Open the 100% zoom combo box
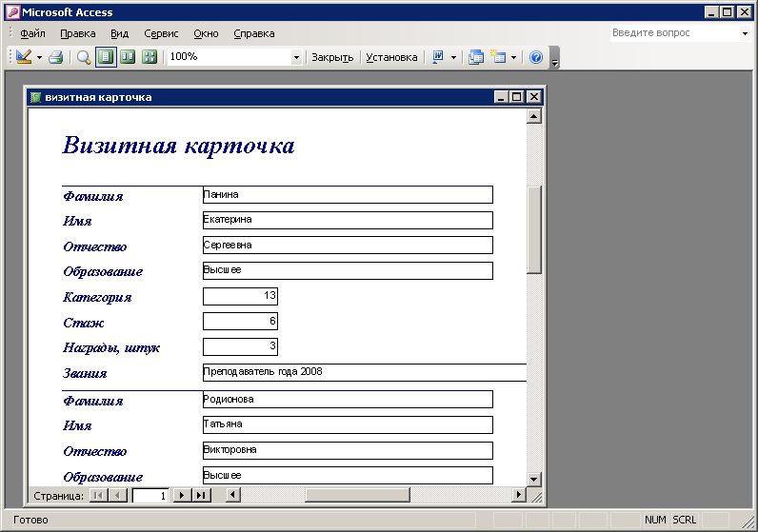 (235, 57)
